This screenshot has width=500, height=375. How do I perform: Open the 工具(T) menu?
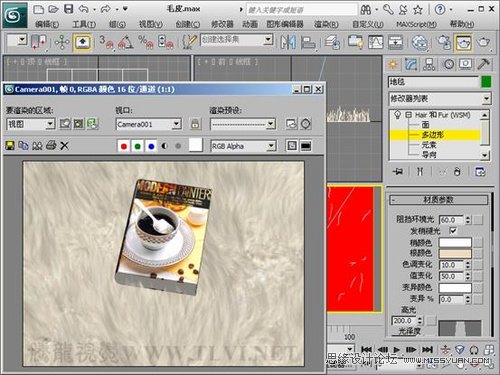click(x=84, y=24)
